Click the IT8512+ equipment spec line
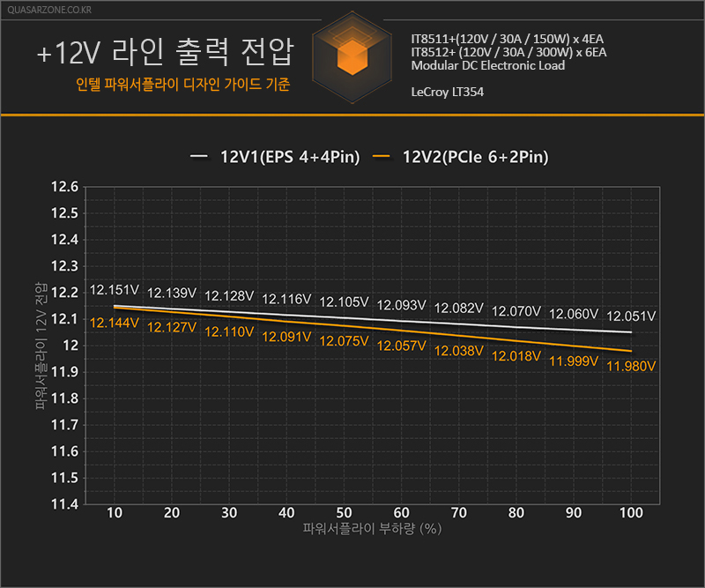This screenshot has width=705, height=588. click(508, 52)
